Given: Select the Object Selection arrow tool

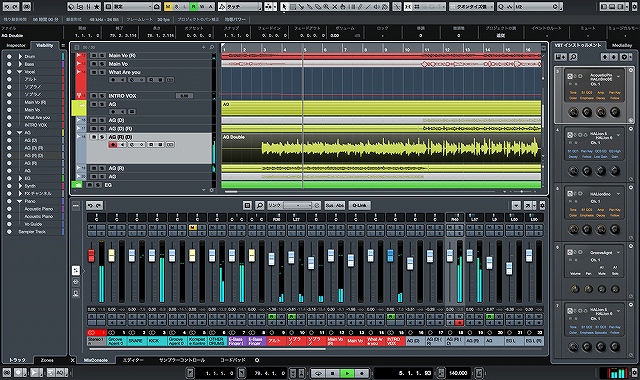Looking at the screenshot, I should pyautogui.click(x=284, y=7).
